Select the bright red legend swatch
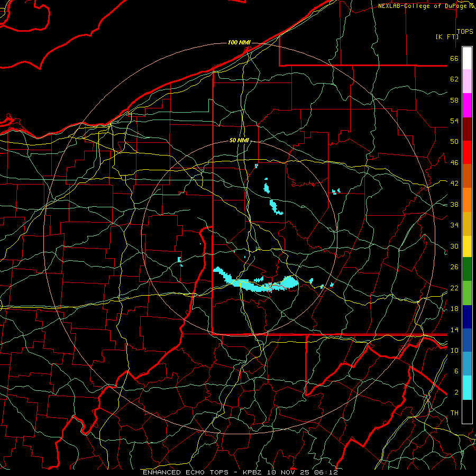476x476 pixels. coord(467,152)
